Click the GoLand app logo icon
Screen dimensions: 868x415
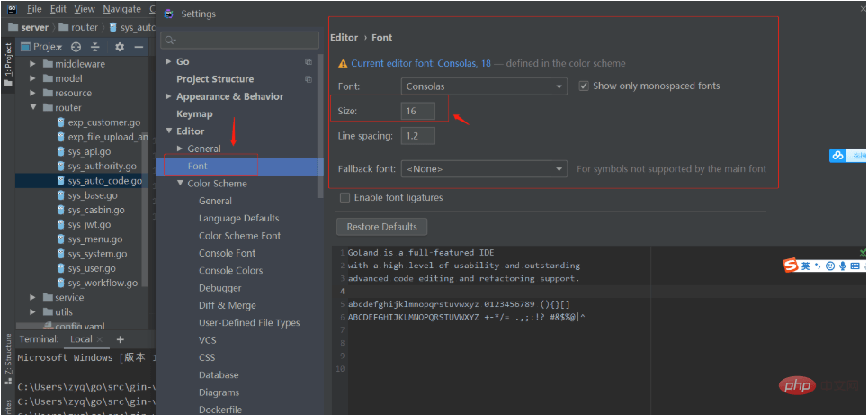coord(13,9)
